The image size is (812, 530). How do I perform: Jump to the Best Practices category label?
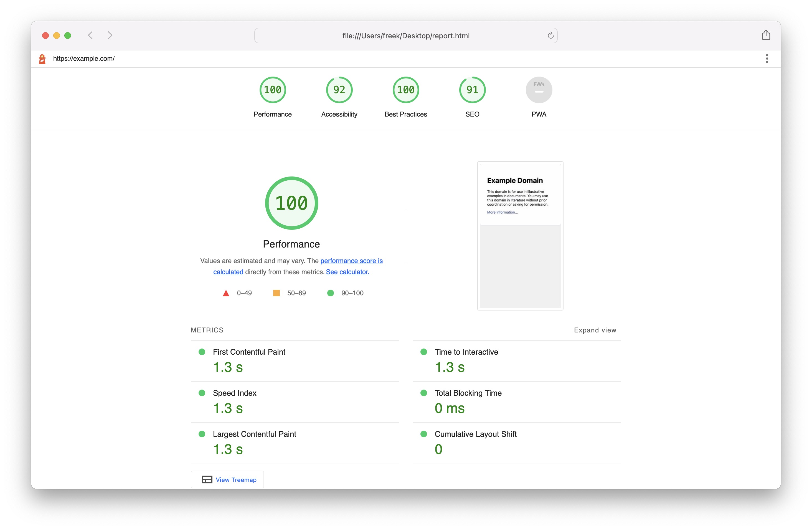click(x=406, y=114)
